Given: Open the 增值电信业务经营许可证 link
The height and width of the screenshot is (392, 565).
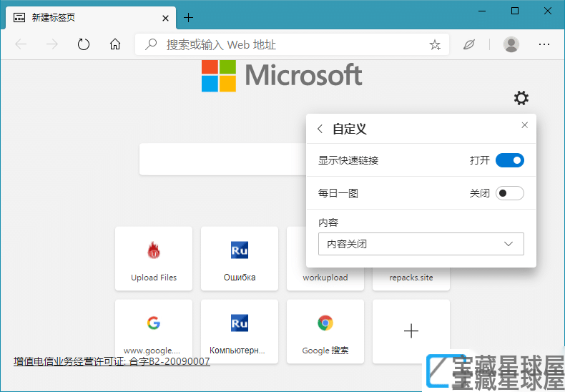Looking at the screenshot, I should coord(112,361).
